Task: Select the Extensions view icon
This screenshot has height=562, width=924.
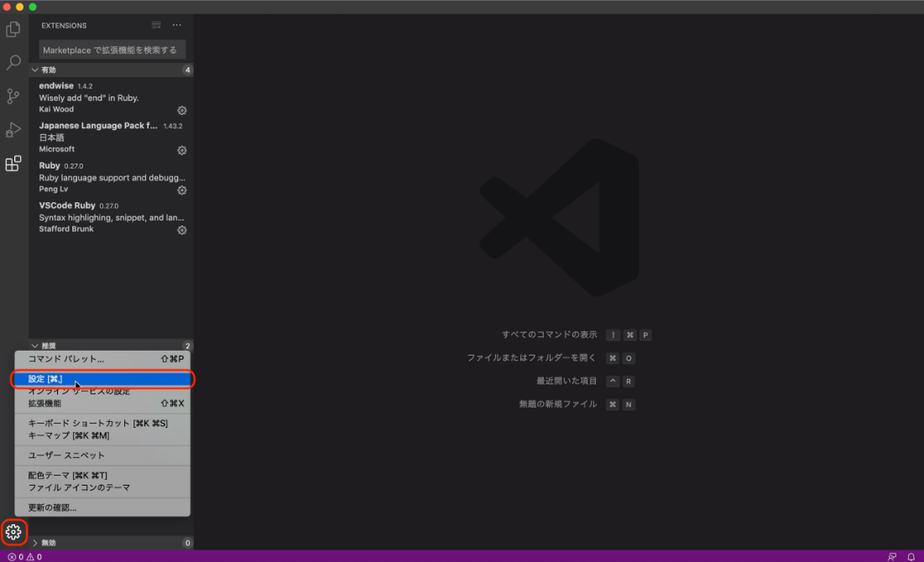Action: (13, 164)
